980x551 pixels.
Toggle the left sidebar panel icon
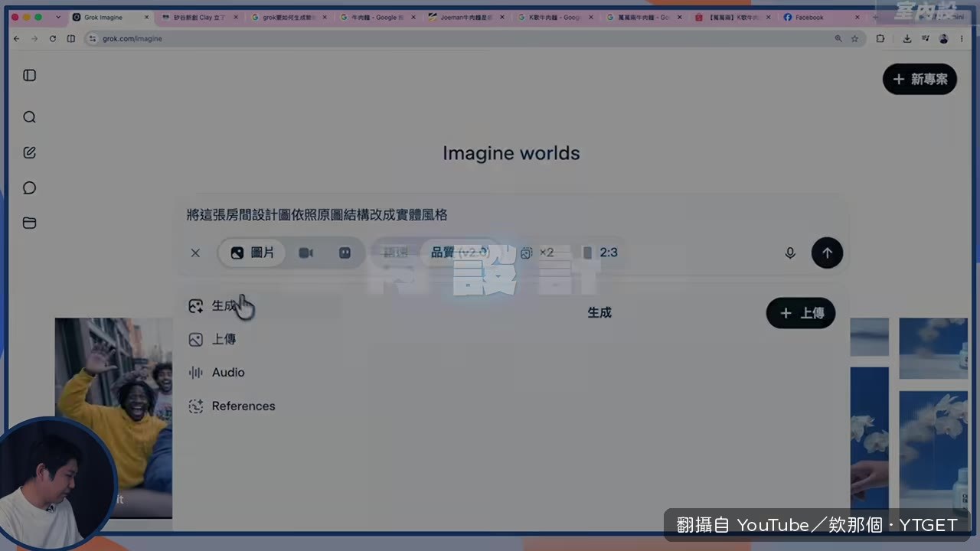pyautogui.click(x=30, y=75)
